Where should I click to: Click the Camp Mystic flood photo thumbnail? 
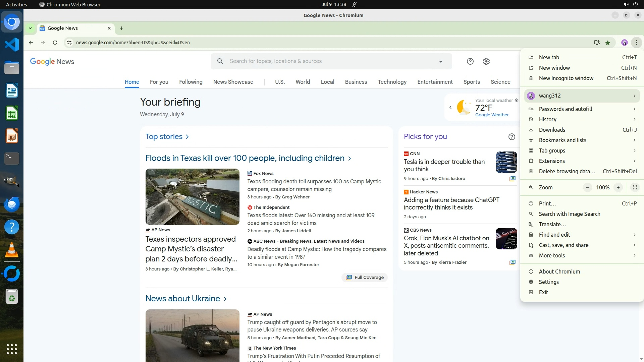(x=192, y=197)
